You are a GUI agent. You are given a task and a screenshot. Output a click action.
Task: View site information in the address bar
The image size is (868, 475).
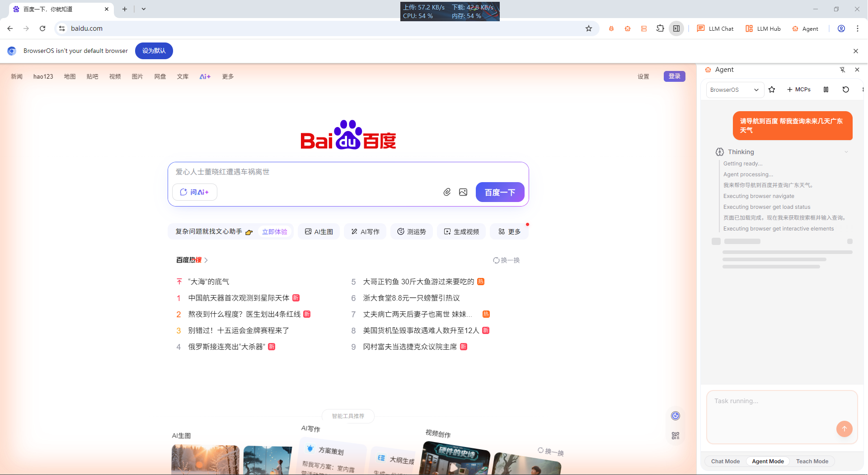tap(62, 28)
